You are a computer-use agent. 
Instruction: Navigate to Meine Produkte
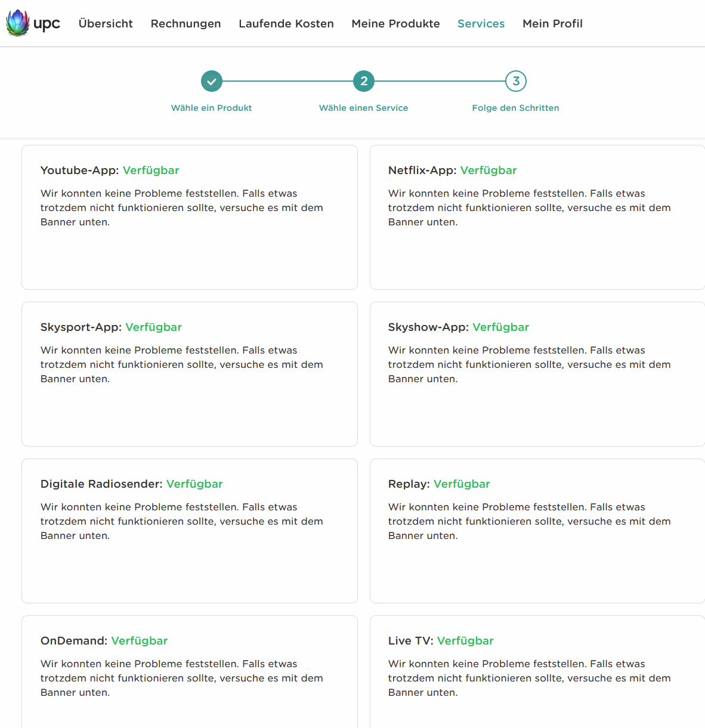(395, 24)
